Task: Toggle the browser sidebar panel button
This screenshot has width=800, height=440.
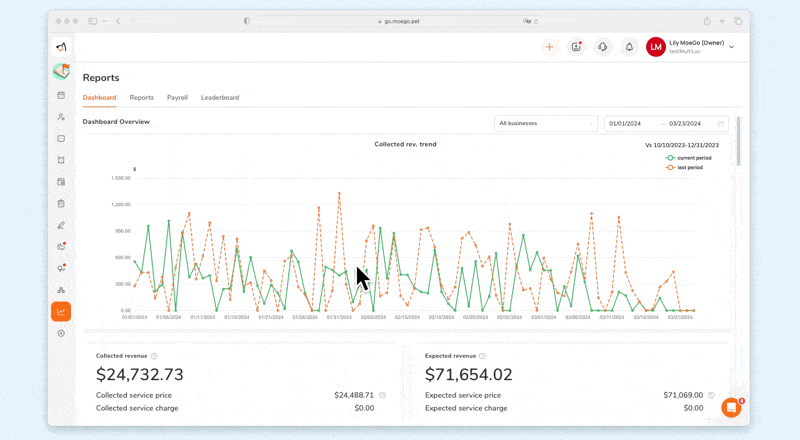Action: point(92,21)
